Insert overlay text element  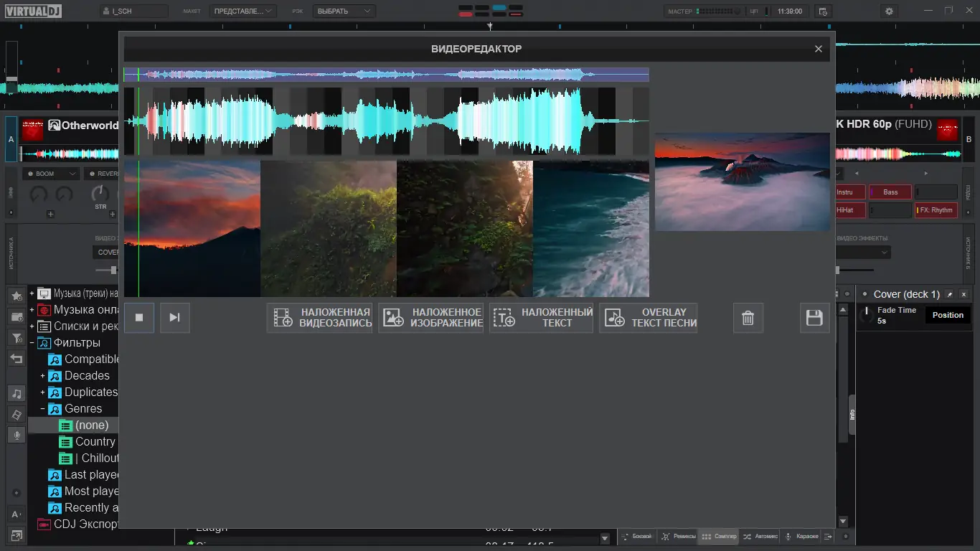(542, 318)
